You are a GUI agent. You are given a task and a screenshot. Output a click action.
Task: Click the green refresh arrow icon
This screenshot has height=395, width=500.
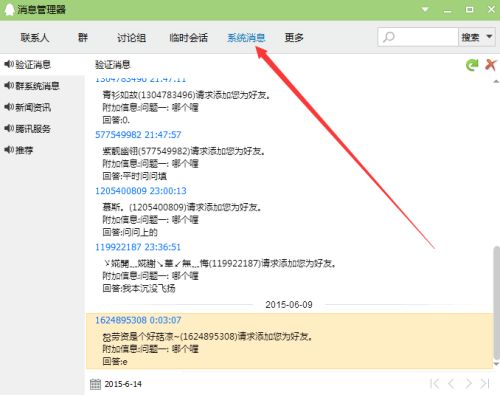(x=472, y=65)
